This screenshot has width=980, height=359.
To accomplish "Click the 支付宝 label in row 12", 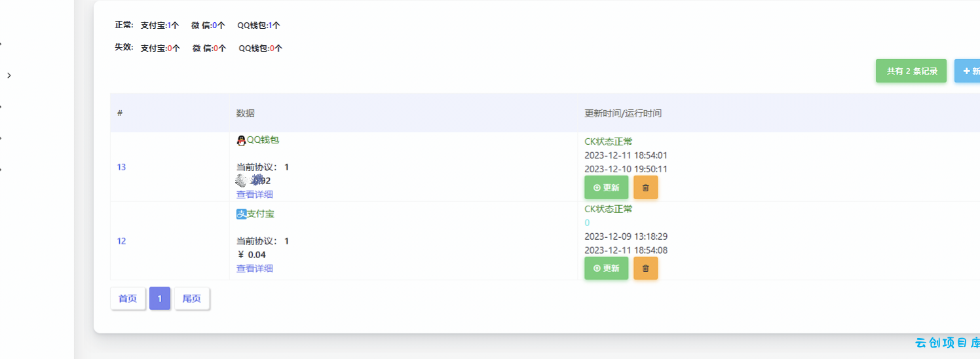I will click(x=261, y=214).
